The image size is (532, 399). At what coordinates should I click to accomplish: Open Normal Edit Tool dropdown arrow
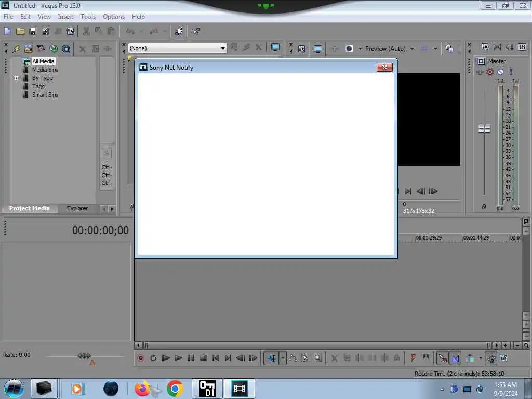[283, 358]
